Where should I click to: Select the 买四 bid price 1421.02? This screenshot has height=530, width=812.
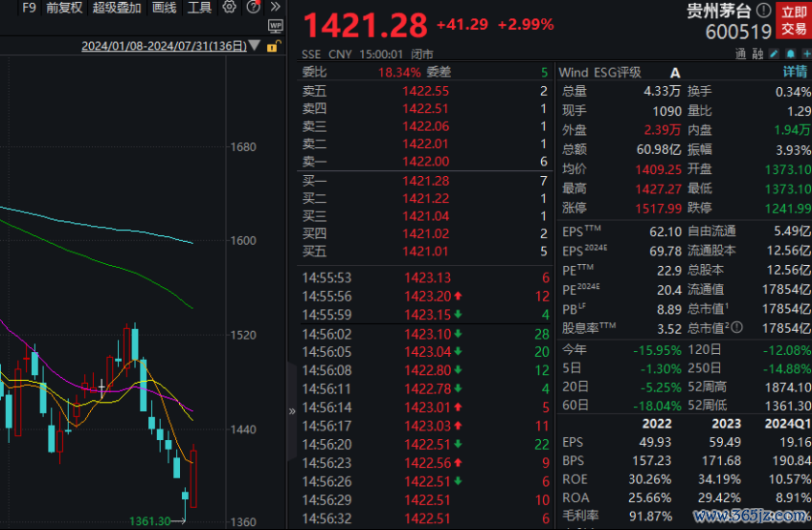click(426, 234)
